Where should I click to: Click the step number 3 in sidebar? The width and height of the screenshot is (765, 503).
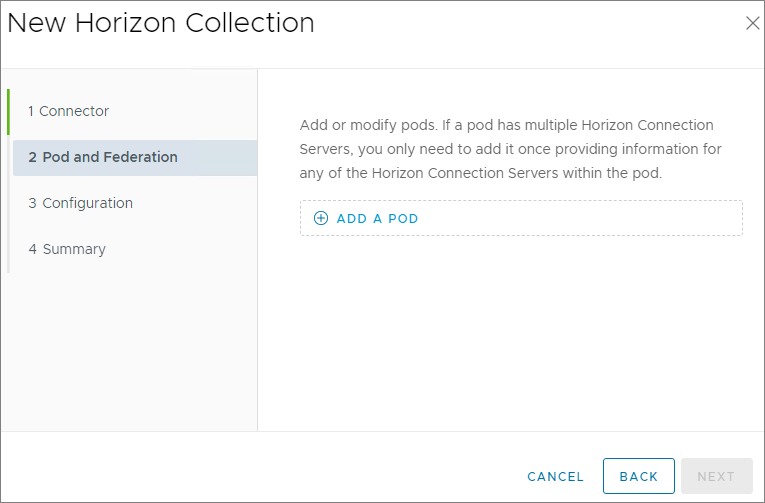click(33, 203)
